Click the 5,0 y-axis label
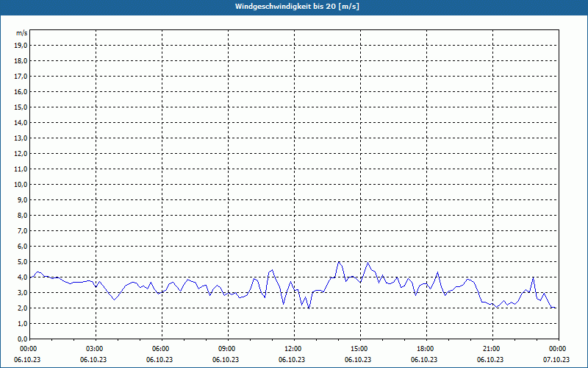The image size is (588, 368). tap(22, 262)
